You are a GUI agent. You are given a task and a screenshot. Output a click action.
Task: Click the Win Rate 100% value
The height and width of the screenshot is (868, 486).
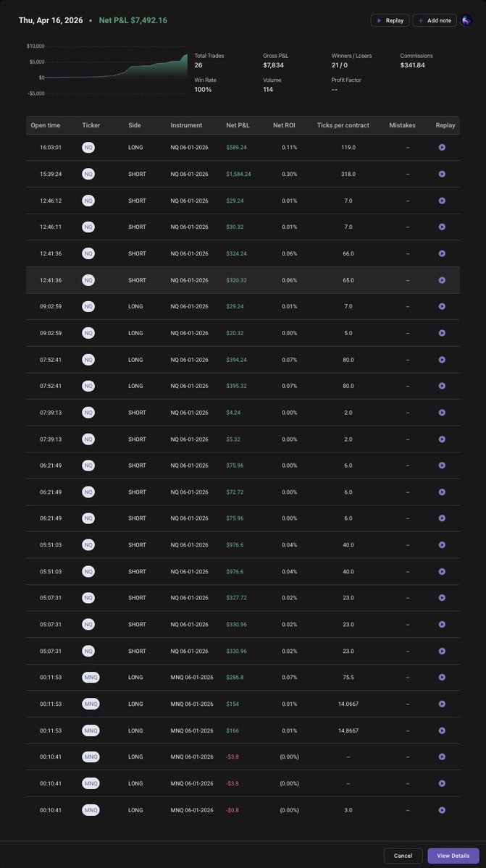coord(203,90)
